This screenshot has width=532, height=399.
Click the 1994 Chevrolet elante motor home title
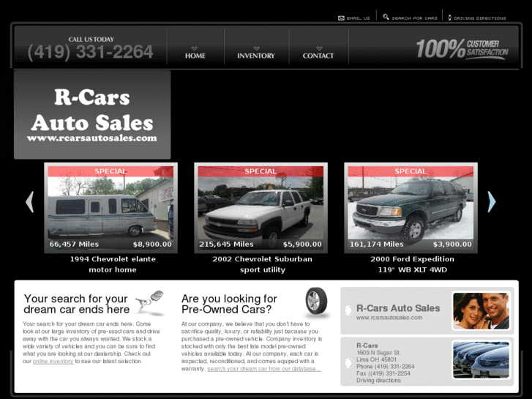(113, 264)
